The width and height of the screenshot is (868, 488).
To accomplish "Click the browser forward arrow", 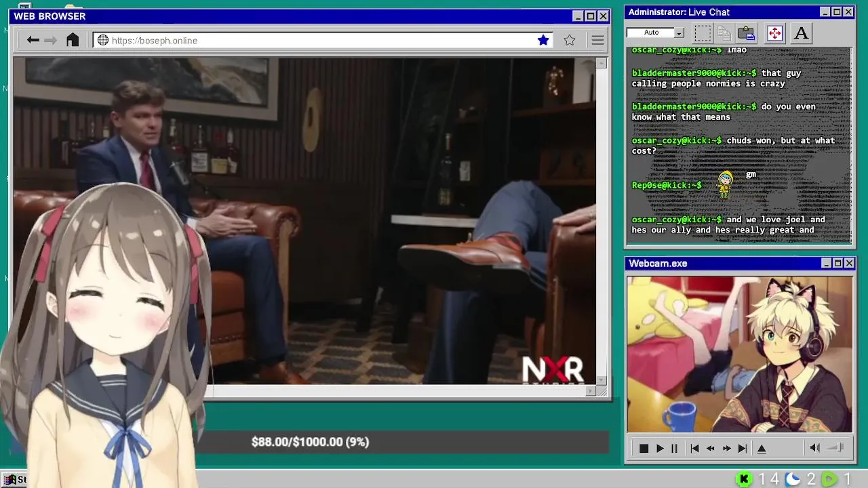I will click(51, 40).
